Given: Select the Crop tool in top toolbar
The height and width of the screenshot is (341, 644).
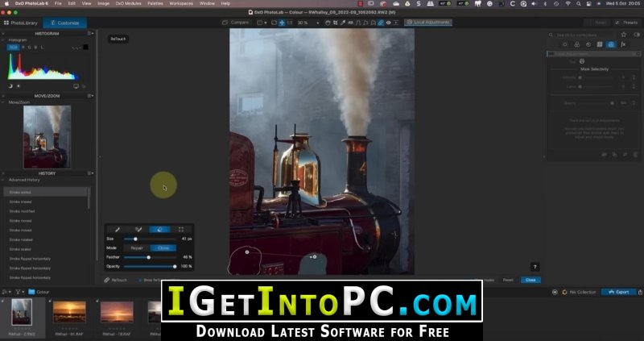Looking at the screenshot, I should [335, 23].
